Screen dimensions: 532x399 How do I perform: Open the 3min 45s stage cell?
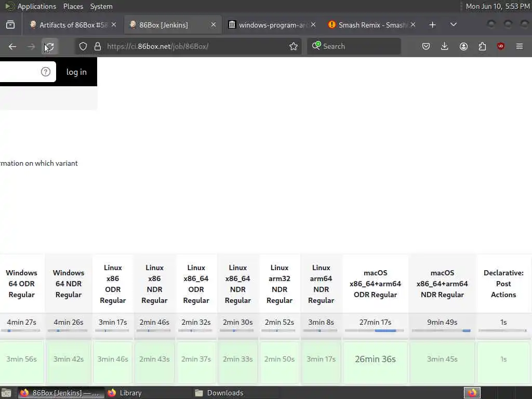click(442, 362)
